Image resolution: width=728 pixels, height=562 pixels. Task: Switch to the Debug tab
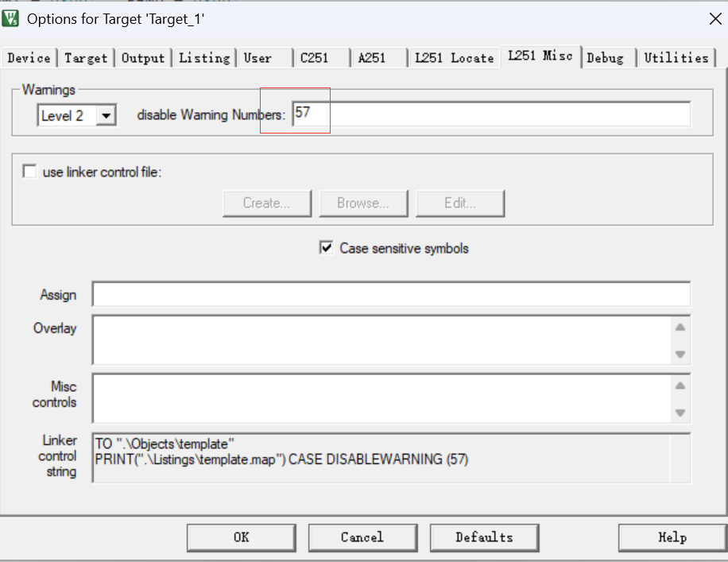pyautogui.click(x=609, y=58)
